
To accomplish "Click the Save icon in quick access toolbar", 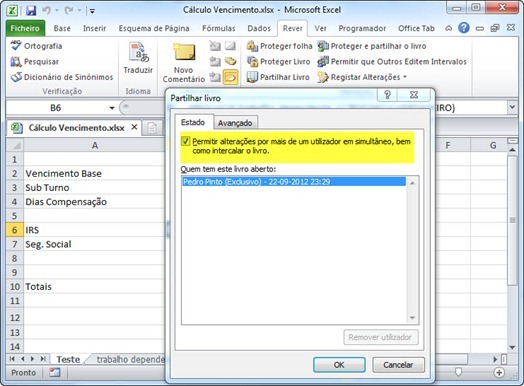I will pos(31,10).
